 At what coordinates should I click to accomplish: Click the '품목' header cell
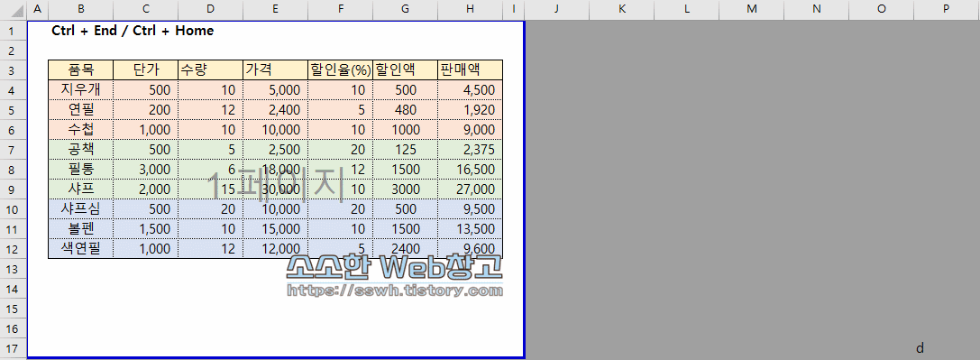pos(80,70)
